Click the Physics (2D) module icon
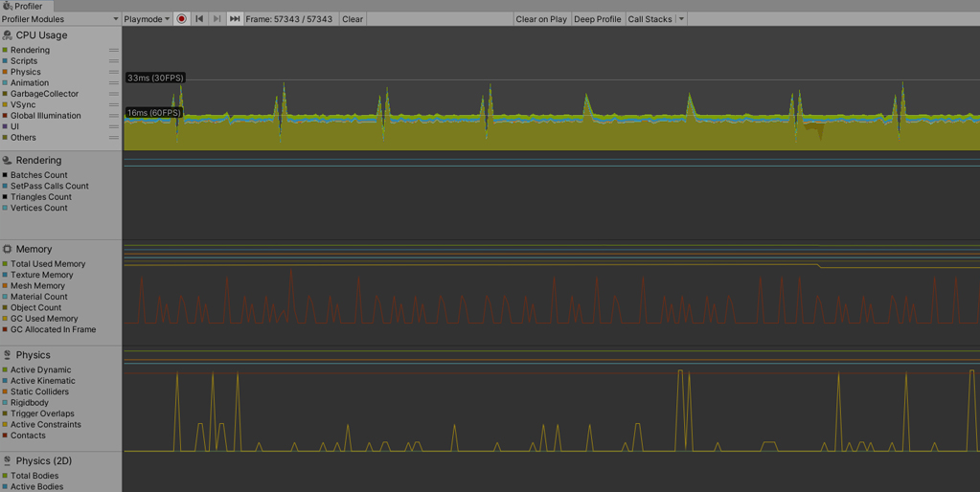980x492 pixels. click(x=8, y=461)
